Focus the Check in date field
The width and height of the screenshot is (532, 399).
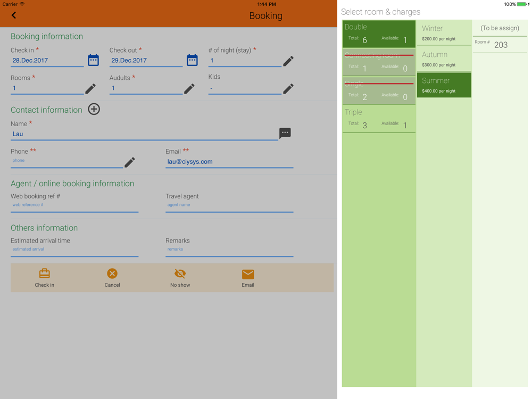[x=47, y=61]
